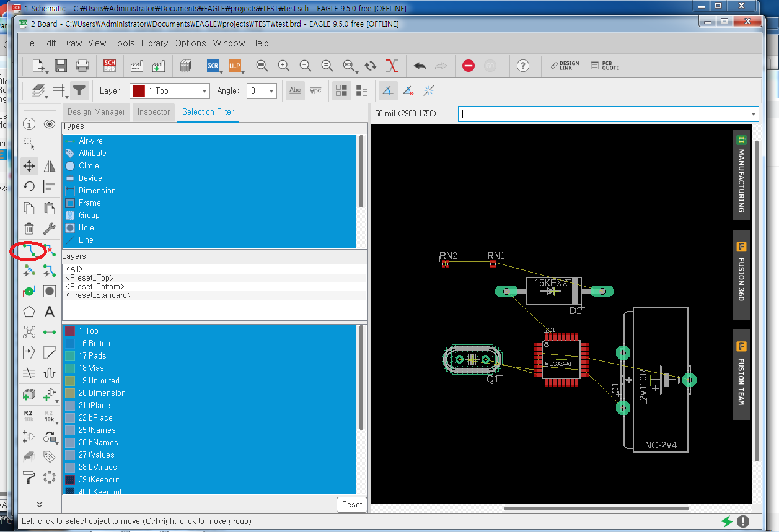Select the Paste tool
The height and width of the screenshot is (532, 779).
(x=50, y=207)
